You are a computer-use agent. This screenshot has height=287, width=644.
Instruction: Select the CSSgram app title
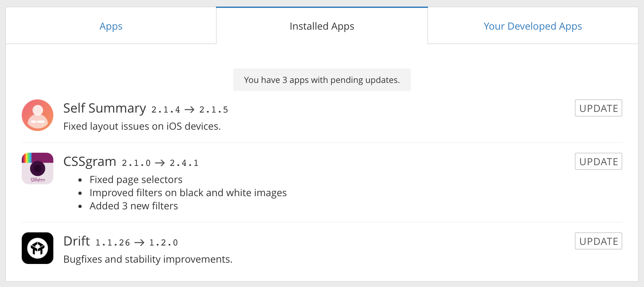click(90, 161)
